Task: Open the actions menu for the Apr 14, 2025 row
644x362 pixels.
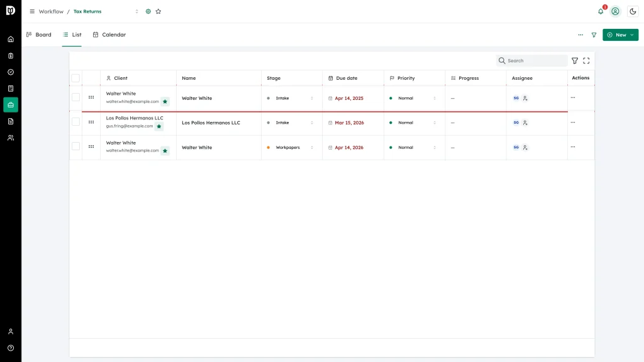Action: click(573, 97)
